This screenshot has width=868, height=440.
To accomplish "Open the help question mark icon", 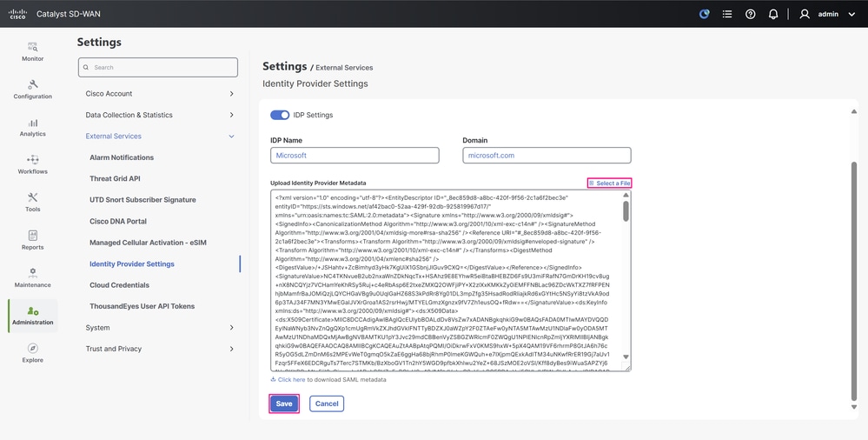I will pyautogui.click(x=750, y=14).
